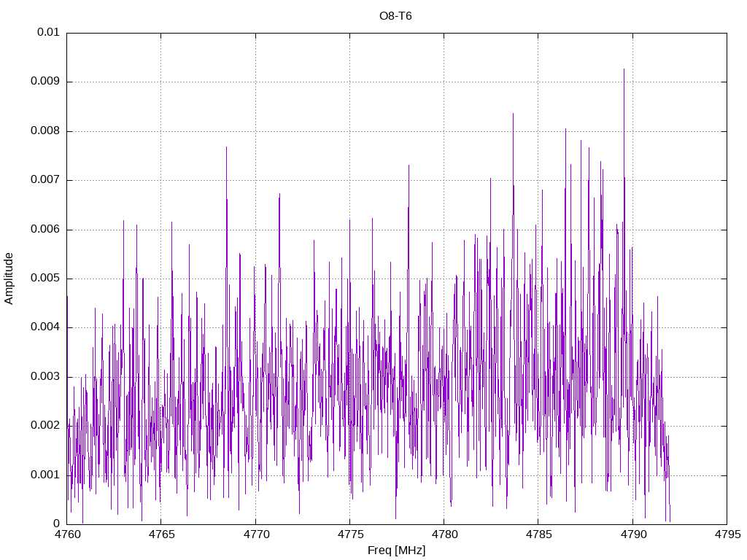Screen dimensions: 747x560
Task: Click the 4790 x-axis tick label
Action: pyautogui.click(x=632, y=534)
